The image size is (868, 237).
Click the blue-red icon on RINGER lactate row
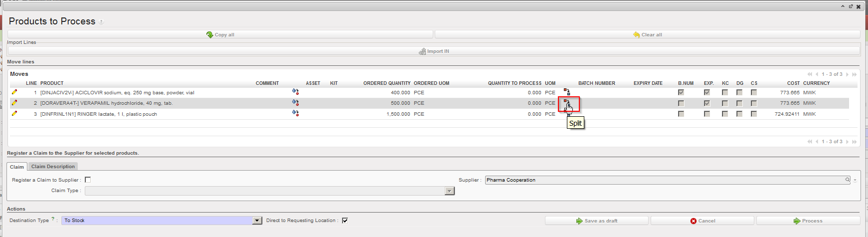[295, 113]
